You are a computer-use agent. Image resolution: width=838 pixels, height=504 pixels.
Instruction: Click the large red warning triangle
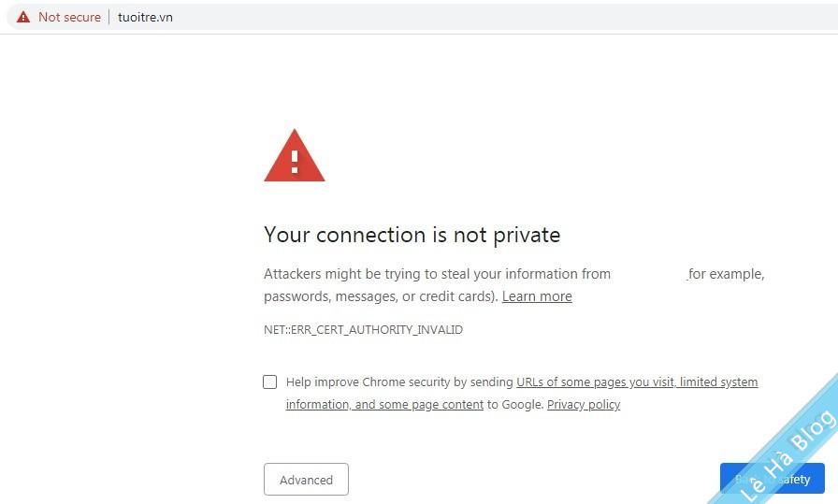click(294, 157)
